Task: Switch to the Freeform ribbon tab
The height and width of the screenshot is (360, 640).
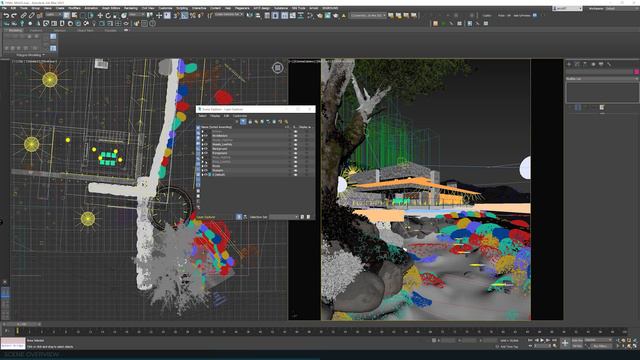Action: (36, 31)
